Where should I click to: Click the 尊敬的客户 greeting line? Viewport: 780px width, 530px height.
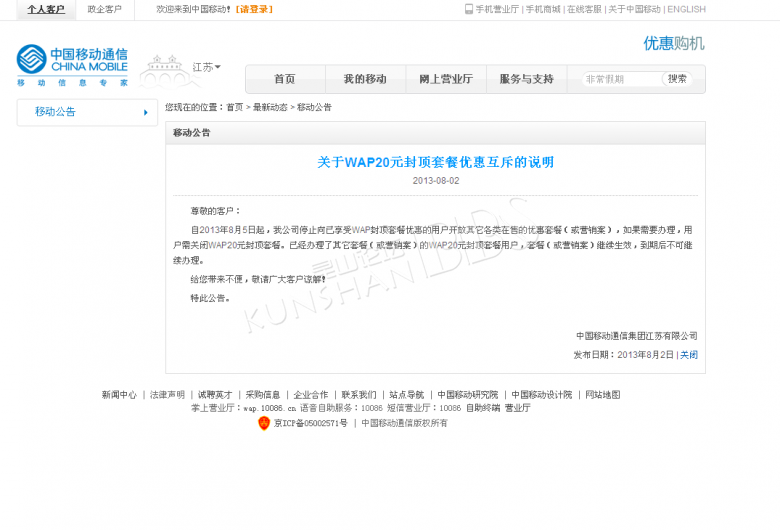pyautogui.click(x=215, y=211)
